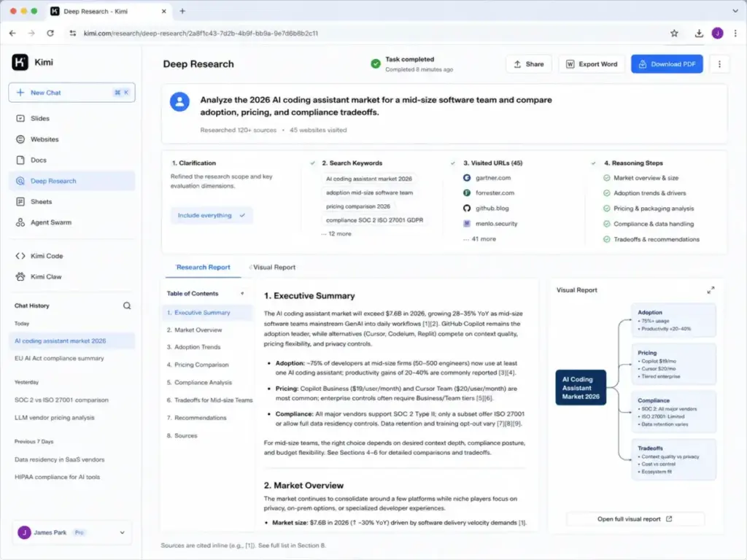
Task: Click the Kimi logo icon
Action: pos(20,63)
